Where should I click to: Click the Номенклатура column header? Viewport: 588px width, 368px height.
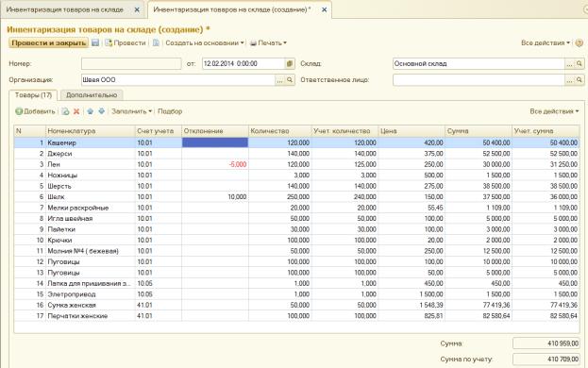click(x=90, y=131)
